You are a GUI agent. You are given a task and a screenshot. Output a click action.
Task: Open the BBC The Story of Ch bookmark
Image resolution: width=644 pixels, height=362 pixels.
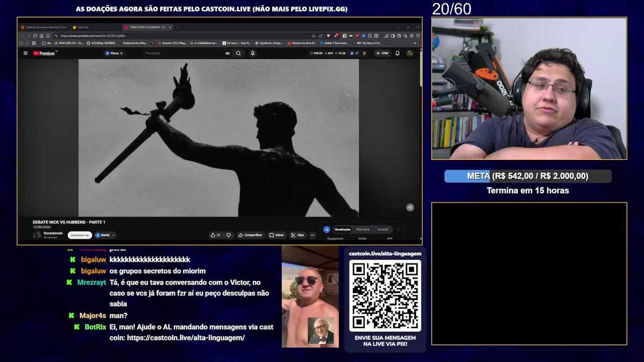[366, 43]
